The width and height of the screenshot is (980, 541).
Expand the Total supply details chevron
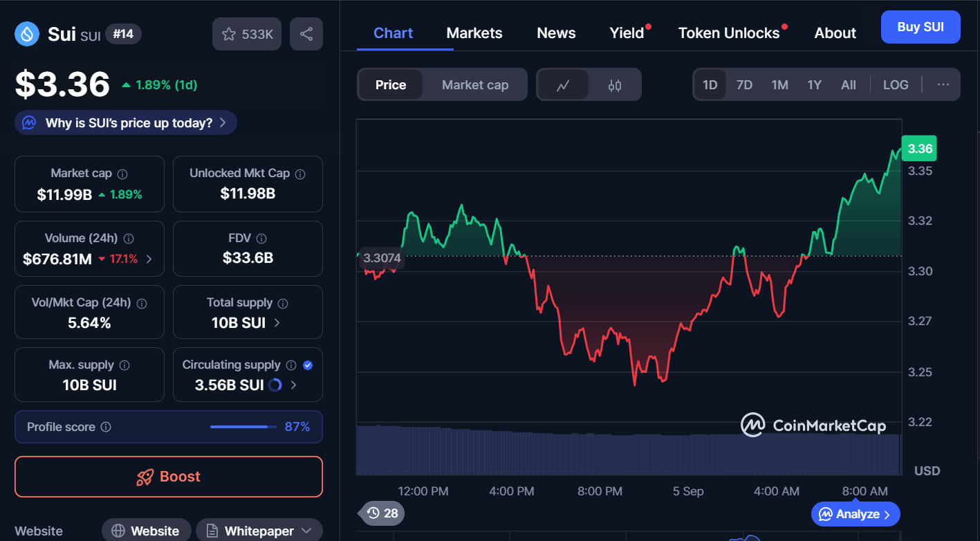click(x=277, y=323)
